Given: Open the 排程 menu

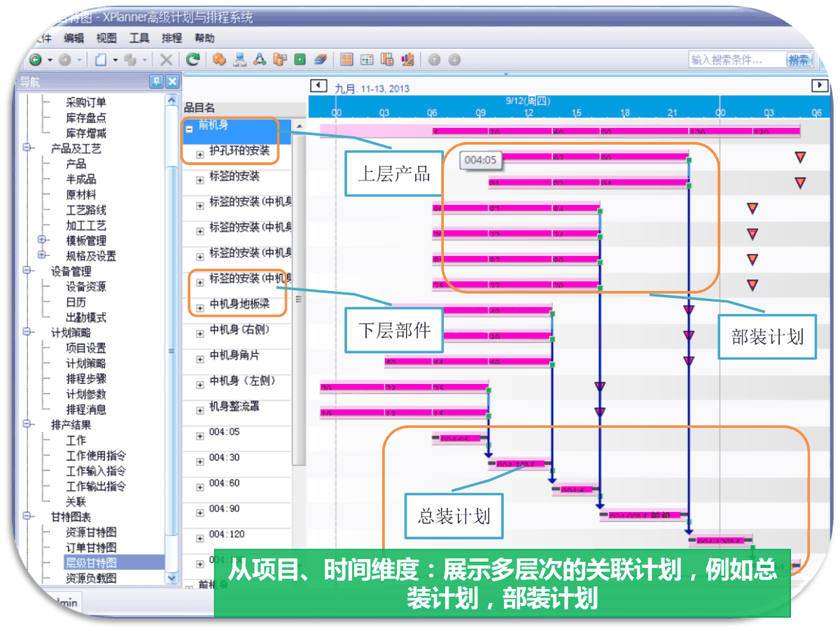Looking at the screenshot, I should click(x=171, y=38).
